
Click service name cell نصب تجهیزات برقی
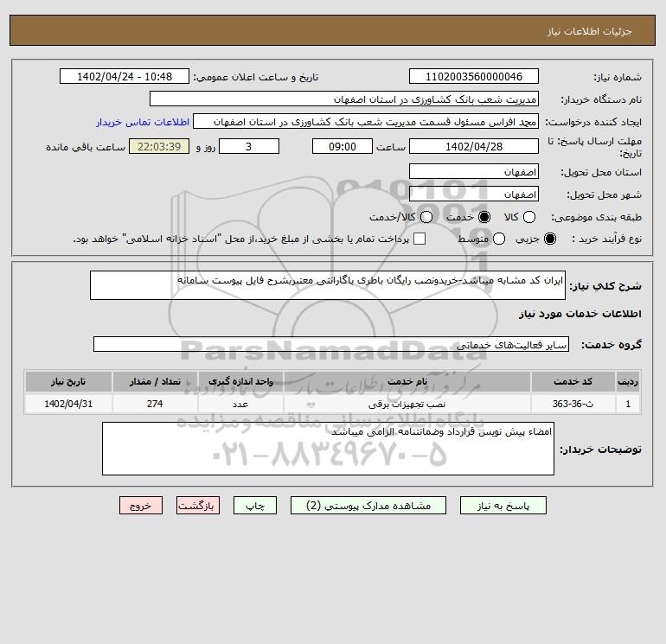pos(407,404)
